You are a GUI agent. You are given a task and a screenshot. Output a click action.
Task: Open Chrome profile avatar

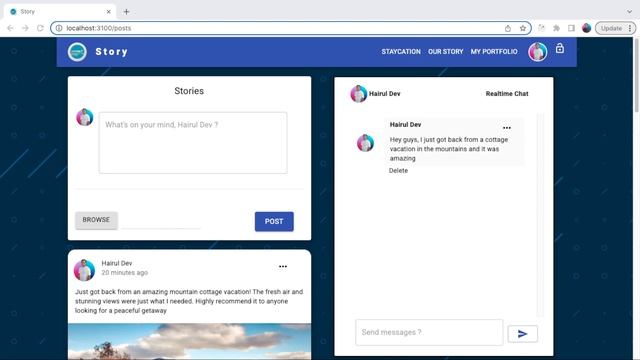click(587, 28)
